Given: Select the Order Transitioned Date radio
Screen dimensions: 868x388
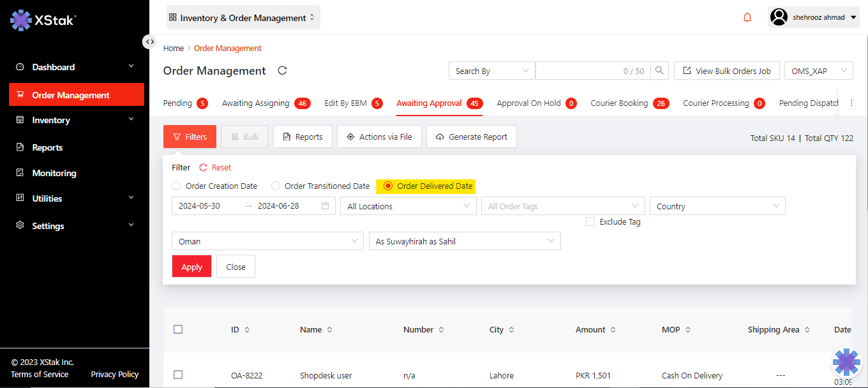Looking at the screenshot, I should point(276,186).
